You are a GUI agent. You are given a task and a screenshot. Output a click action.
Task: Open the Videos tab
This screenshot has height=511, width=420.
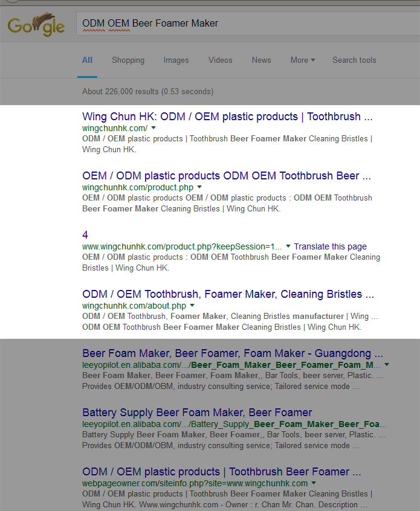pyautogui.click(x=221, y=60)
